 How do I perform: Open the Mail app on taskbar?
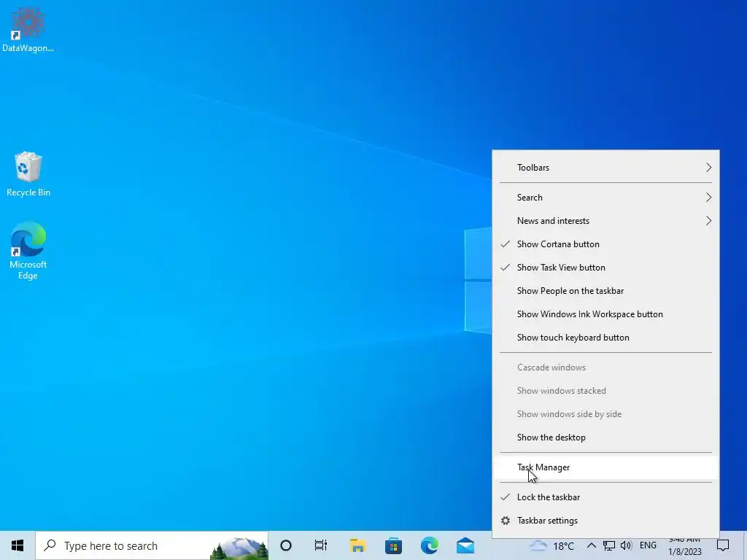(465, 545)
